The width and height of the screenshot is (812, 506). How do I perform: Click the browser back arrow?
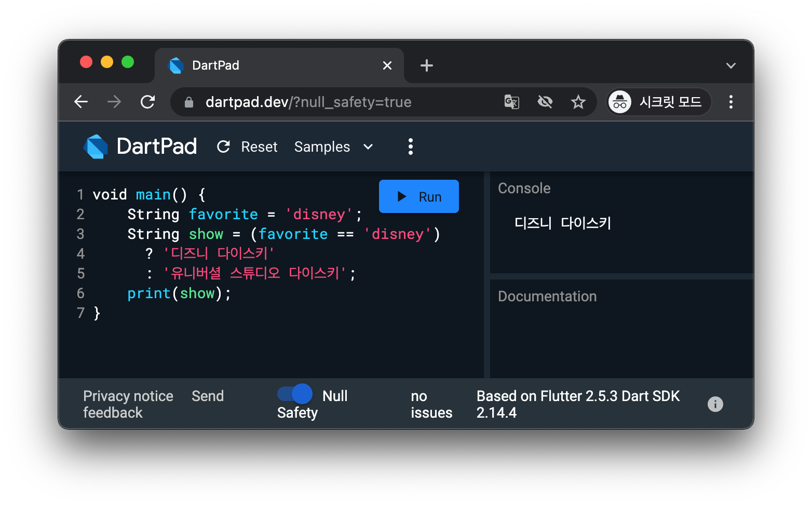[81, 102]
